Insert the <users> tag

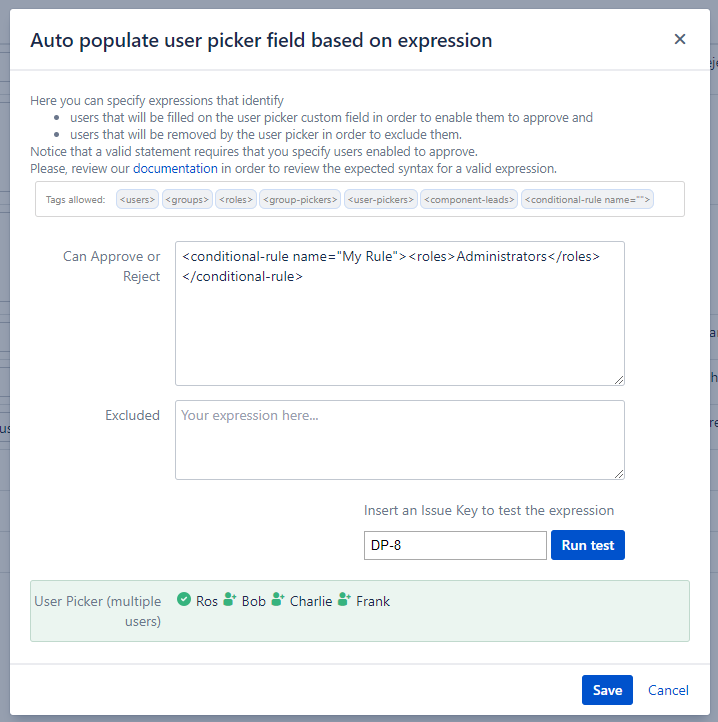click(x=137, y=200)
